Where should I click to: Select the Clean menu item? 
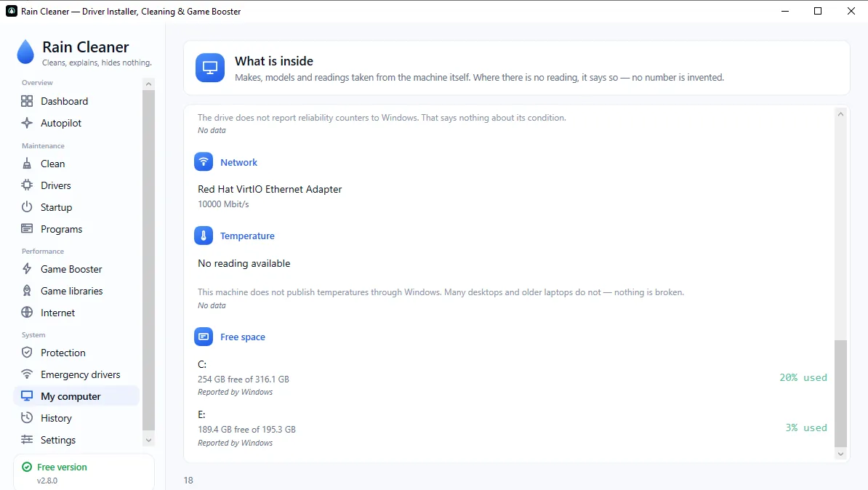pyautogui.click(x=76, y=164)
